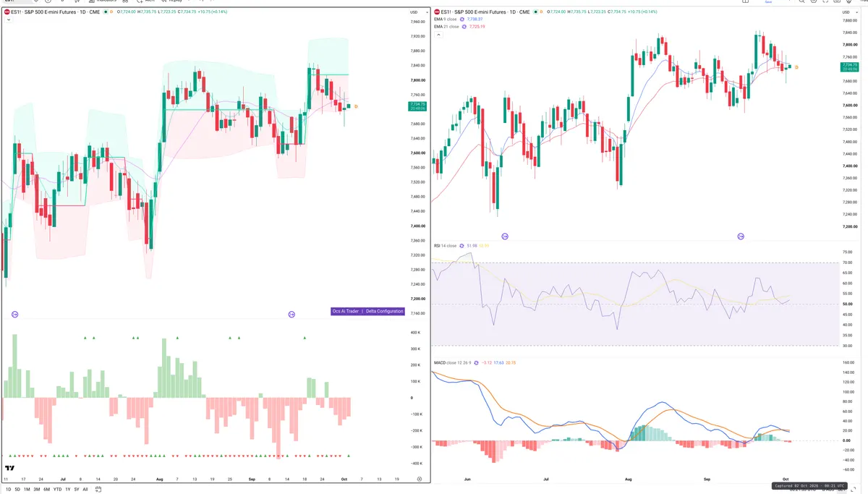Select the 5Y time range
Image resolution: width=868 pixels, height=494 pixels.
[77, 490]
